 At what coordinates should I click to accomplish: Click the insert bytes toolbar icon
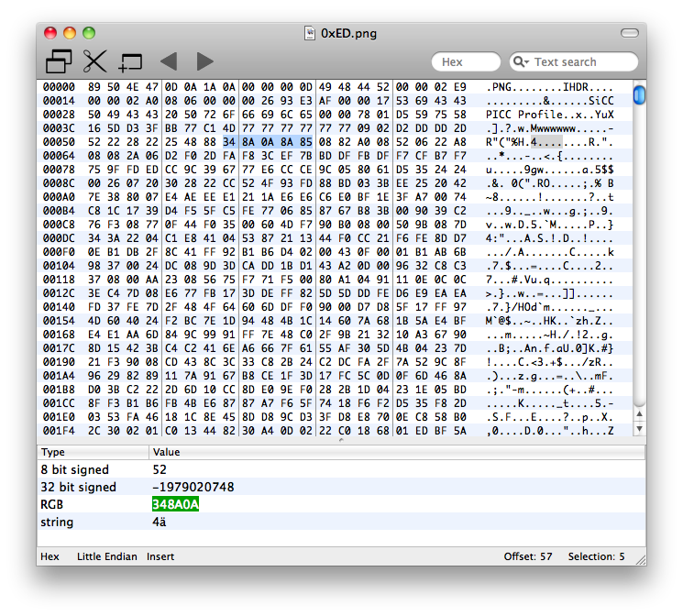pos(130,62)
